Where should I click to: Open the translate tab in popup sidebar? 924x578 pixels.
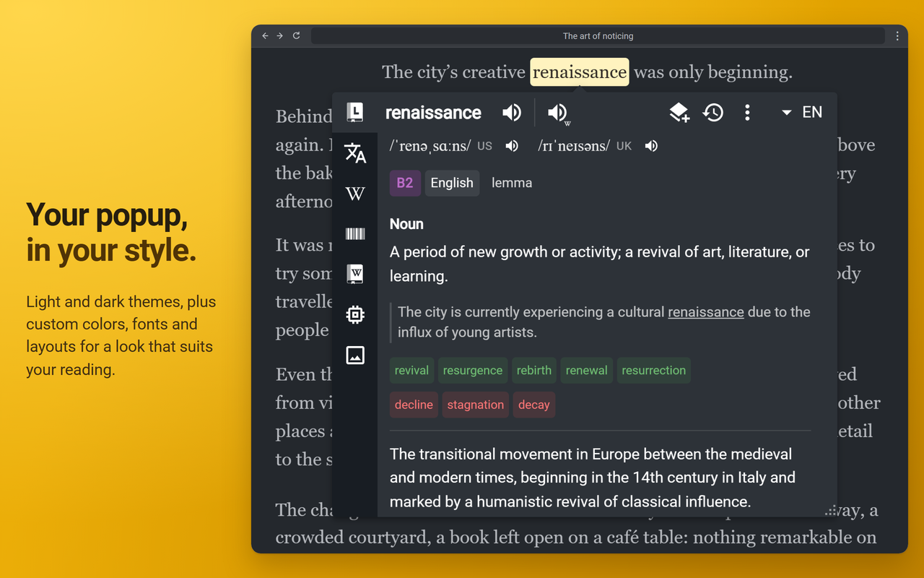pos(355,153)
